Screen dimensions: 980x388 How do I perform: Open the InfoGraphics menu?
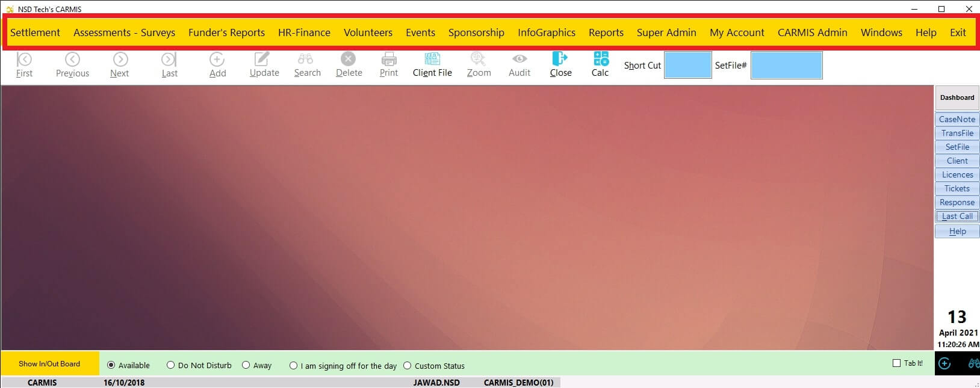[547, 32]
